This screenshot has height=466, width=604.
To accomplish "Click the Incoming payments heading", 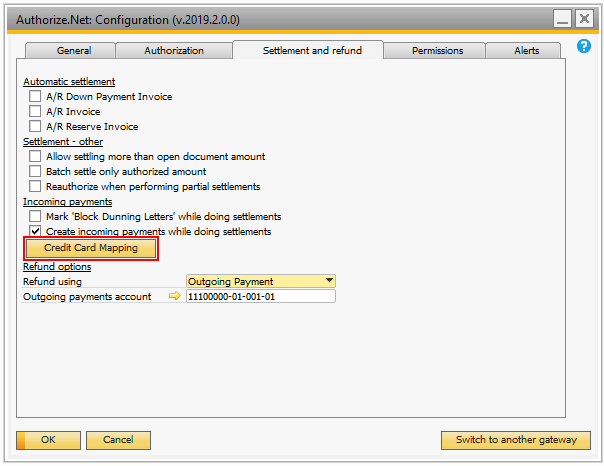I will pos(67,202).
